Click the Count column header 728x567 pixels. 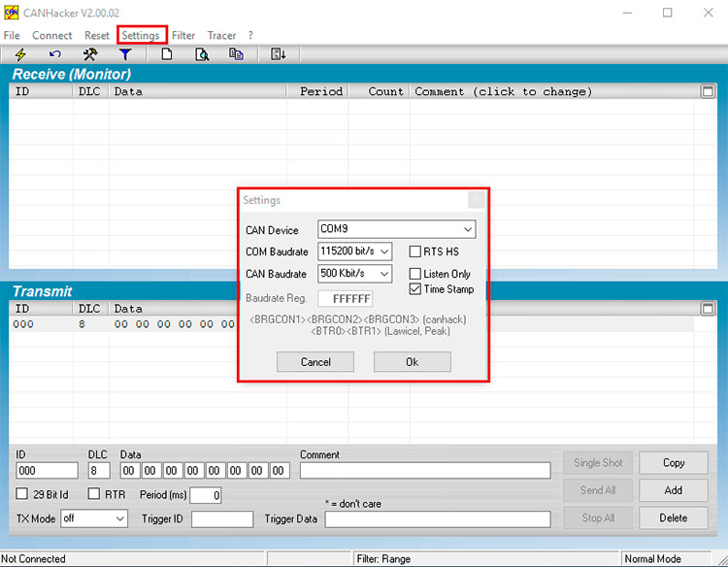(x=380, y=91)
